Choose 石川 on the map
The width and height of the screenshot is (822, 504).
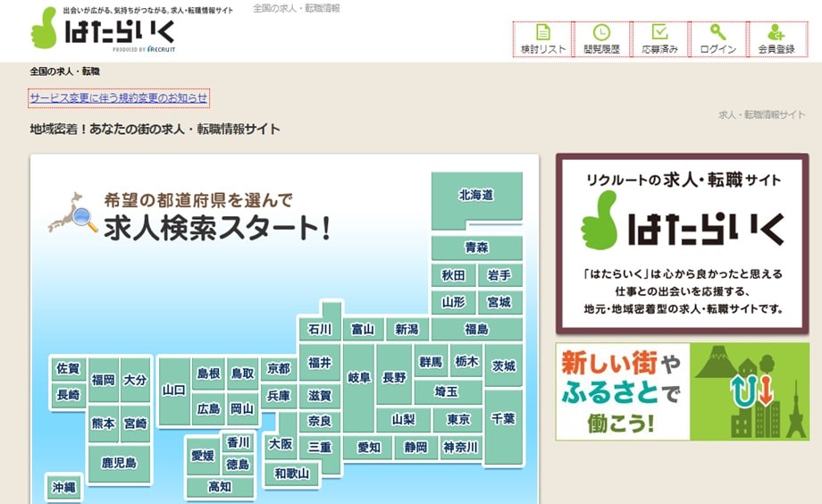[320, 330]
